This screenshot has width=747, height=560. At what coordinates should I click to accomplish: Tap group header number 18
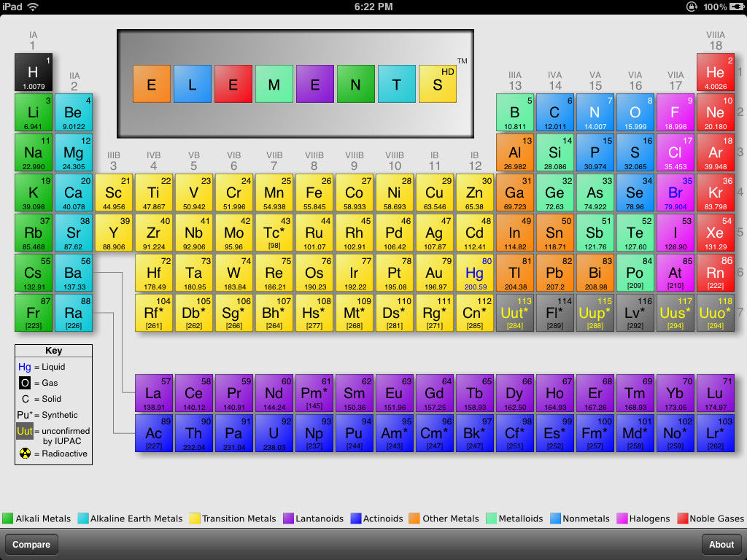coord(716,46)
